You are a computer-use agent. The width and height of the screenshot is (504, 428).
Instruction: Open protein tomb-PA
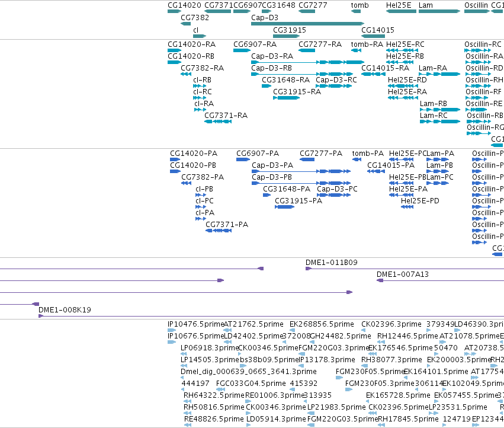357,159
